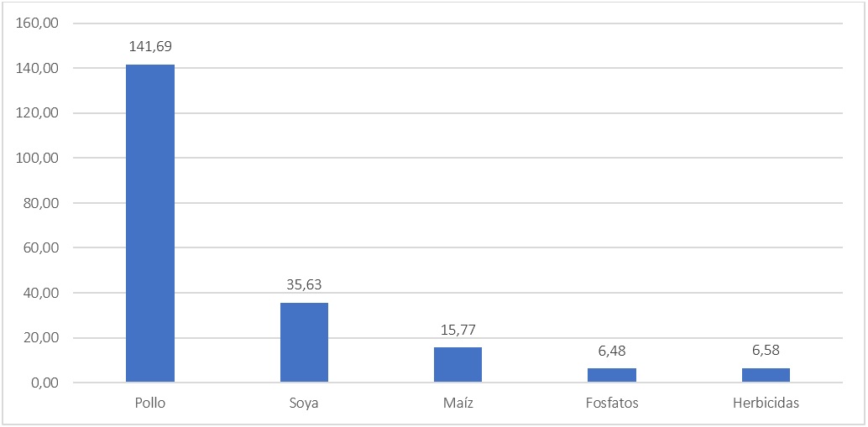Select the 141,69 data label

point(150,46)
